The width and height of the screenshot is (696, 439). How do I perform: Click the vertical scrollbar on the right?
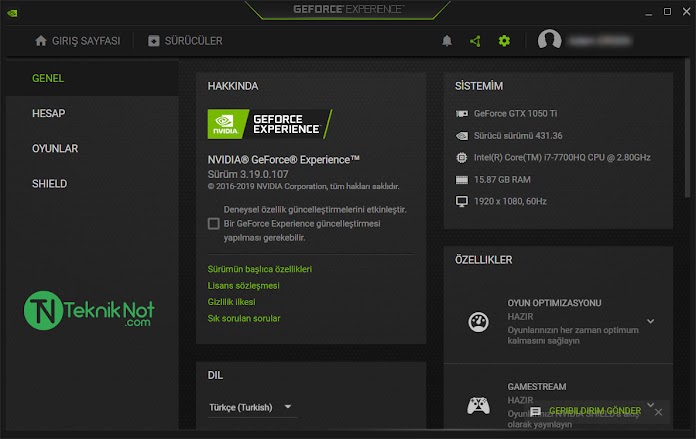688,129
